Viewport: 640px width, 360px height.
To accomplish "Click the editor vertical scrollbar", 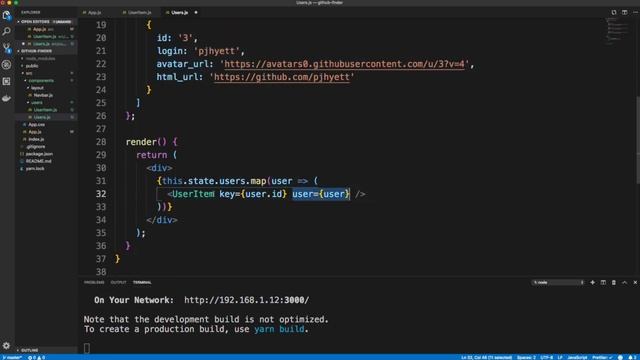I will [638, 139].
